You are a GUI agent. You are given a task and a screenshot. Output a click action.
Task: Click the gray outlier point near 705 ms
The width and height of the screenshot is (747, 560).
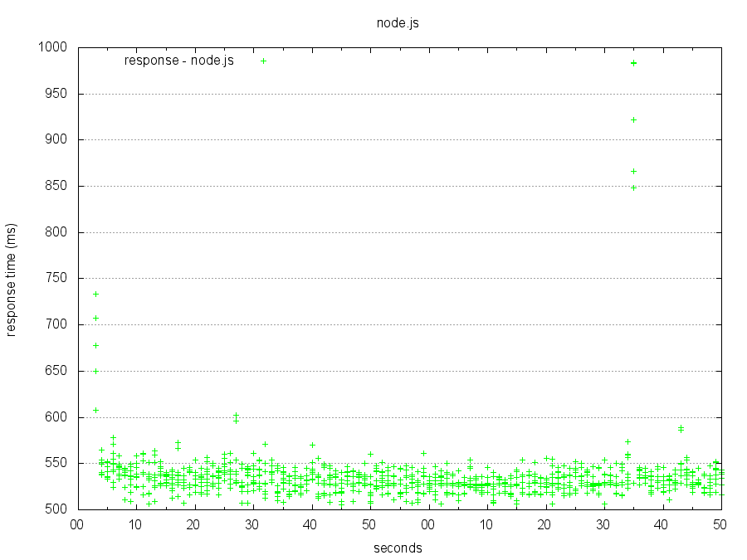tap(95, 317)
